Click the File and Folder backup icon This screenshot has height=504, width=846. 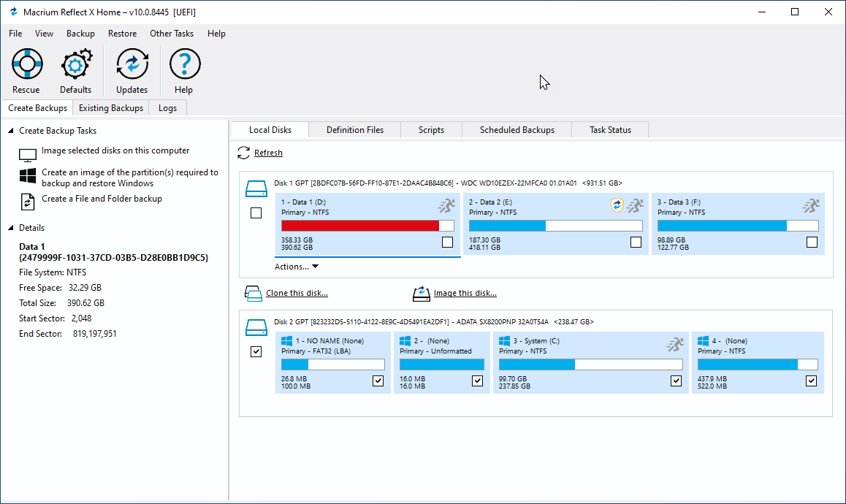pyautogui.click(x=28, y=202)
